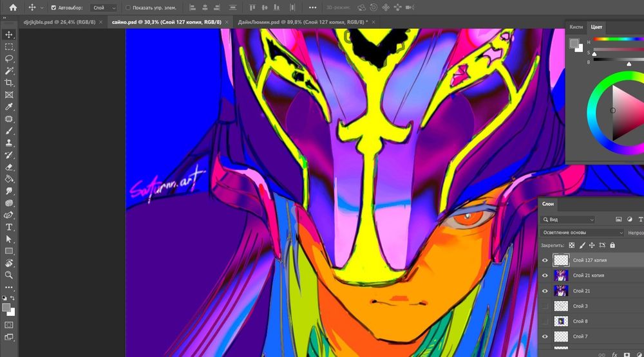
Task: Hide layer Слой 21 using its eye icon
Action: tap(545, 291)
